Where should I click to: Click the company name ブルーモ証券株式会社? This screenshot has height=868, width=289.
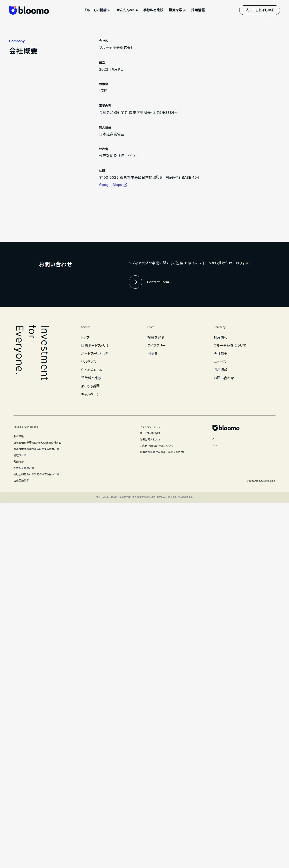pos(116,48)
